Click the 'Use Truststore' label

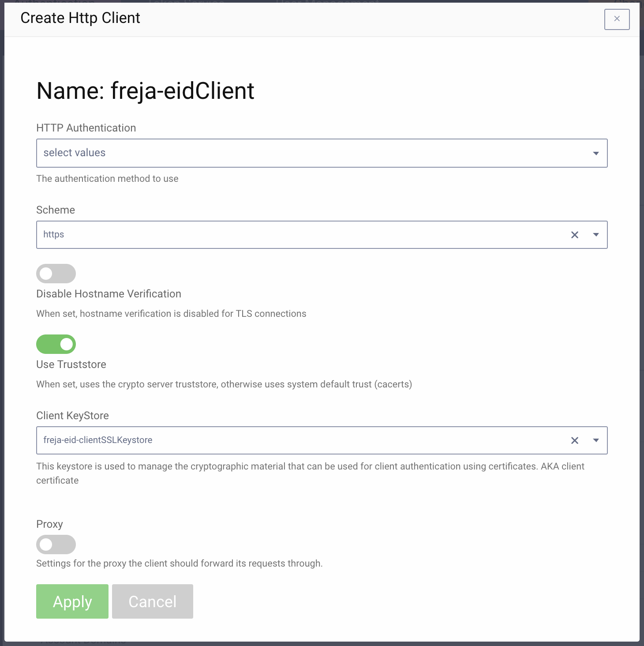coord(71,364)
